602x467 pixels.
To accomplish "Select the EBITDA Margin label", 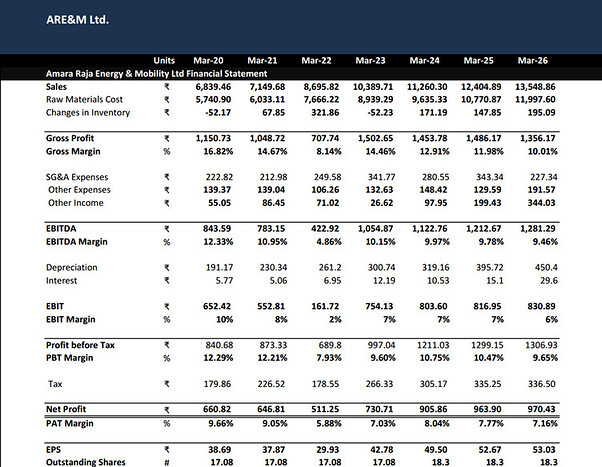I will [77, 242].
